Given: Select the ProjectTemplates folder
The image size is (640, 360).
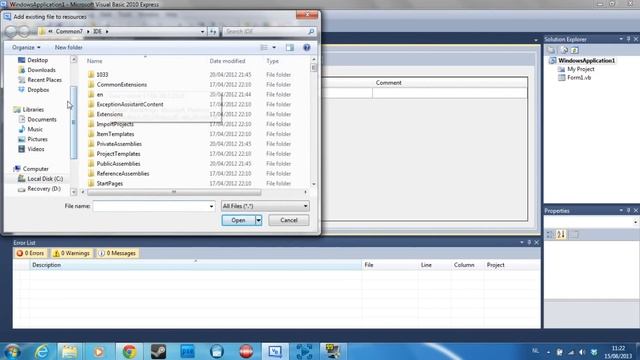Looking at the screenshot, I should pos(118,154).
